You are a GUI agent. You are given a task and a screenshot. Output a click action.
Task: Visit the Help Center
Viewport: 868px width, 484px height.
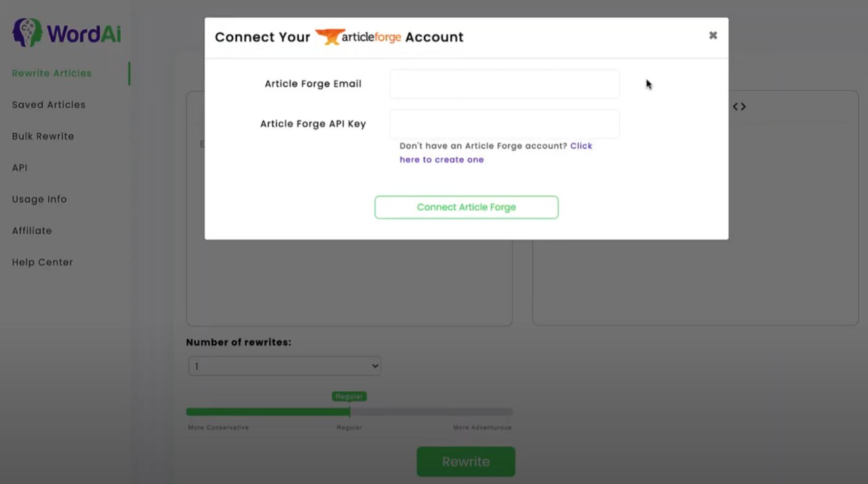(42, 262)
